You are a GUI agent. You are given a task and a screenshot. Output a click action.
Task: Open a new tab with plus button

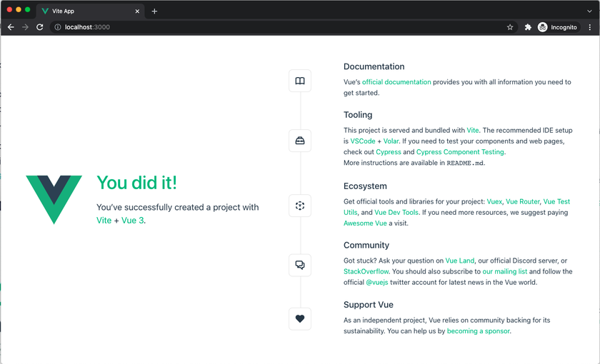point(154,11)
